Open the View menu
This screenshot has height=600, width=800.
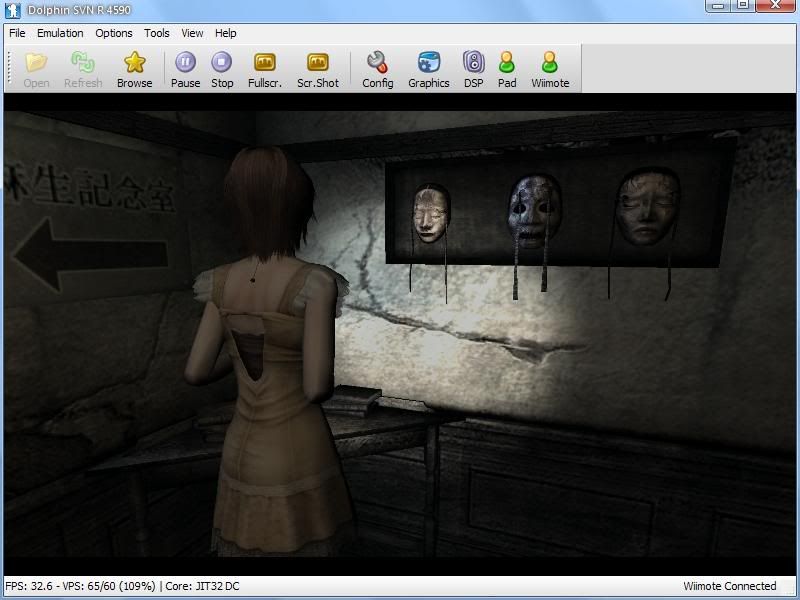(x=192, y=33)
